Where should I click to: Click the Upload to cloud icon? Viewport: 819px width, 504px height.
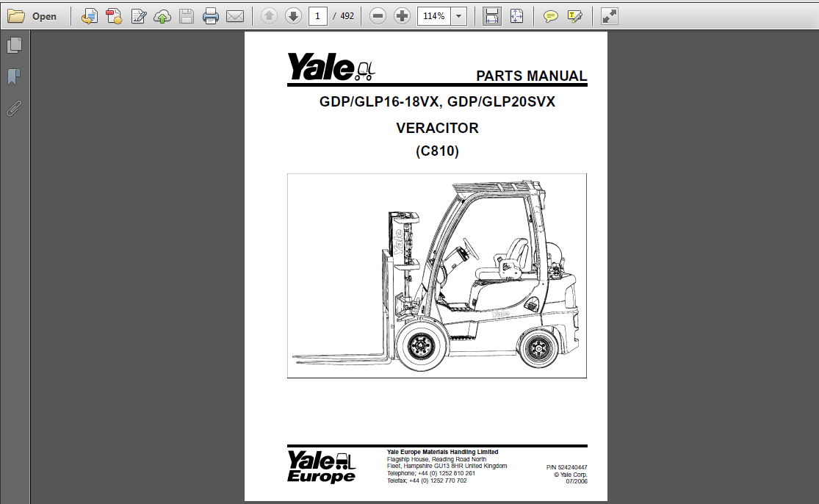pyautogui.click(x=162, y=17)
